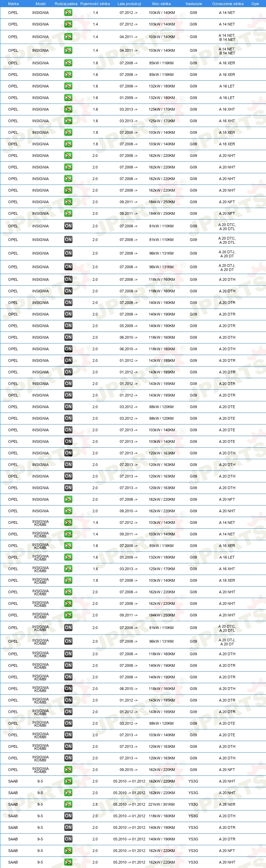Select the 2.8 engine capacity cell
This screenshot has width=266, height=868.
[95, 804]
